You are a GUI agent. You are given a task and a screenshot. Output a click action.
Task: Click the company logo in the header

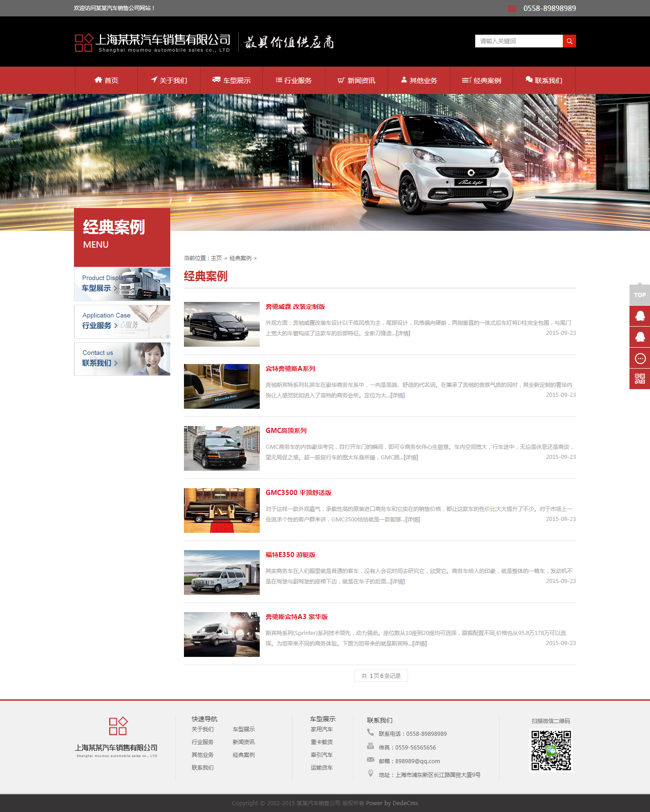pos(152,42)
